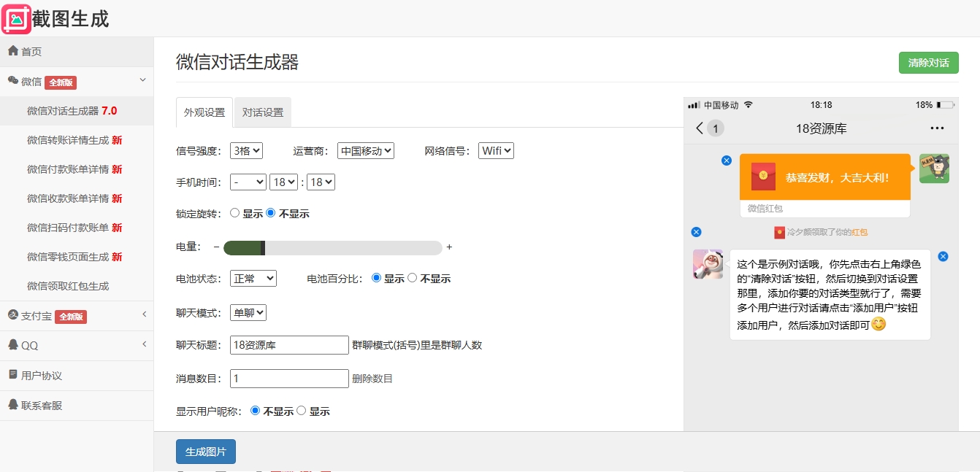Click the smiley emoji in sample message
The width and height of the screenshot is (980, 472).
point(878,325)
